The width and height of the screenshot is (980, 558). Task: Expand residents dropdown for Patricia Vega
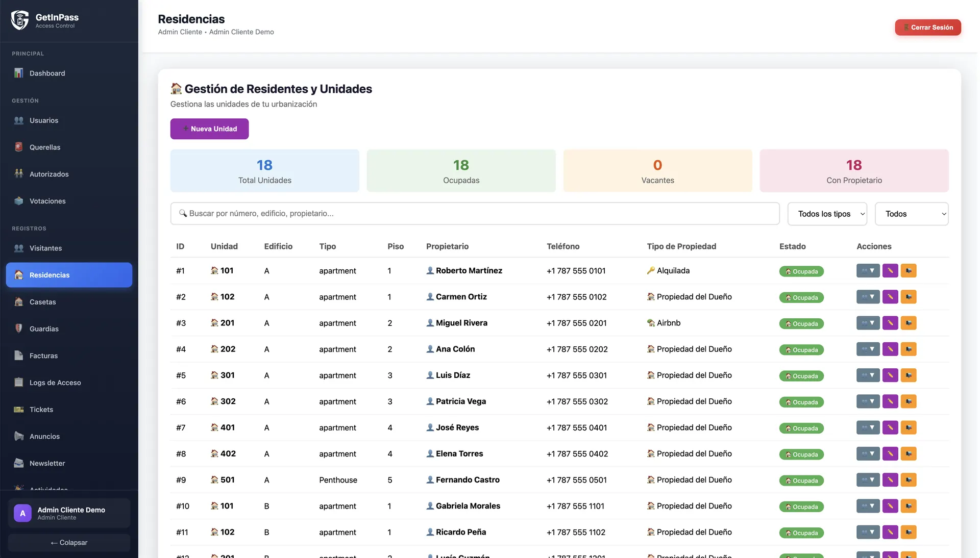point(868,401)
